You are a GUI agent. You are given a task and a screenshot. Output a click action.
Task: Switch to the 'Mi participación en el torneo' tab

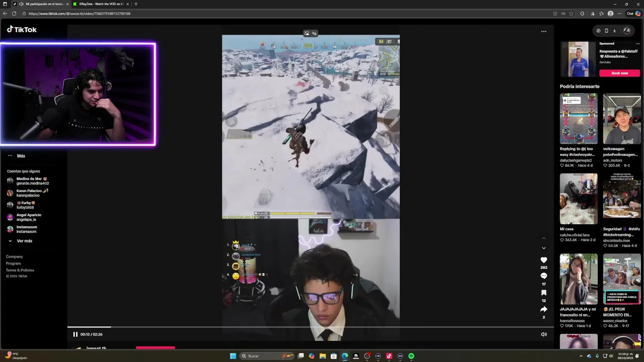click(41, 4)
